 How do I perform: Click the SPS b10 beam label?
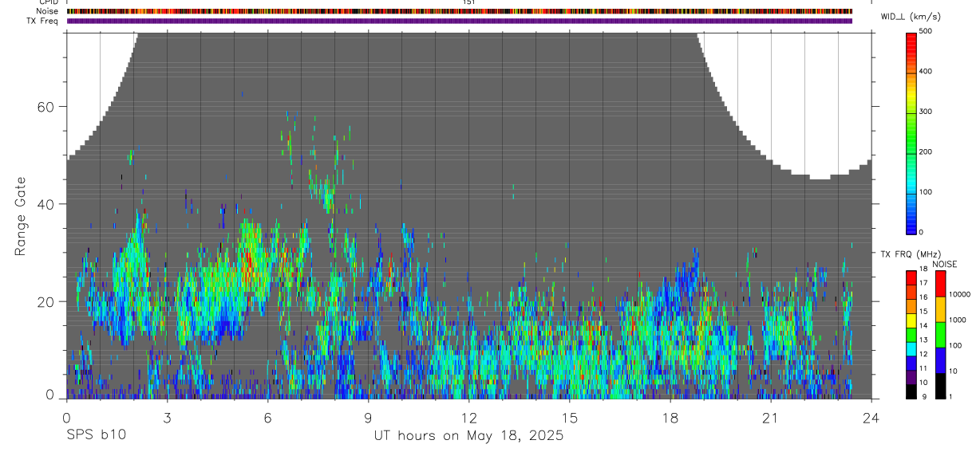pos(95,436)
